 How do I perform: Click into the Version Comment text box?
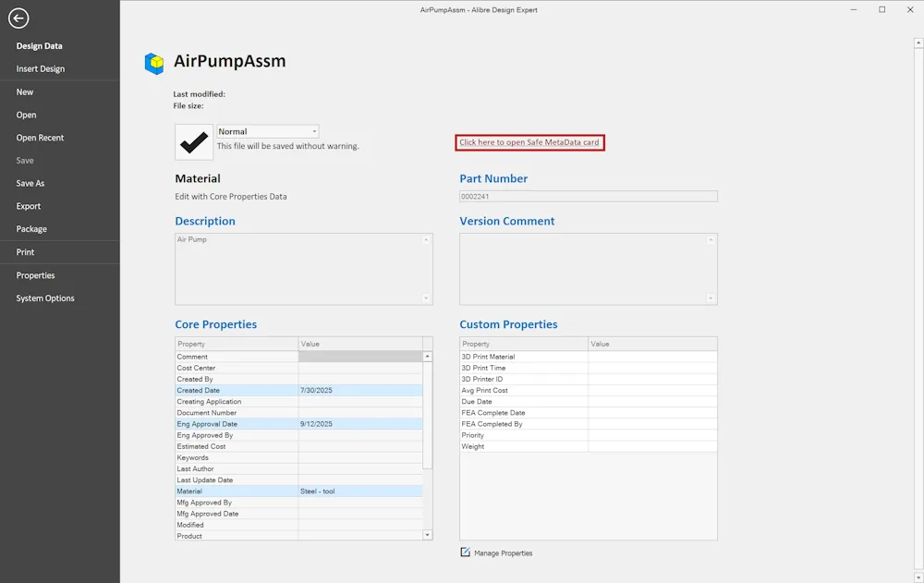(x=588, y=269)
